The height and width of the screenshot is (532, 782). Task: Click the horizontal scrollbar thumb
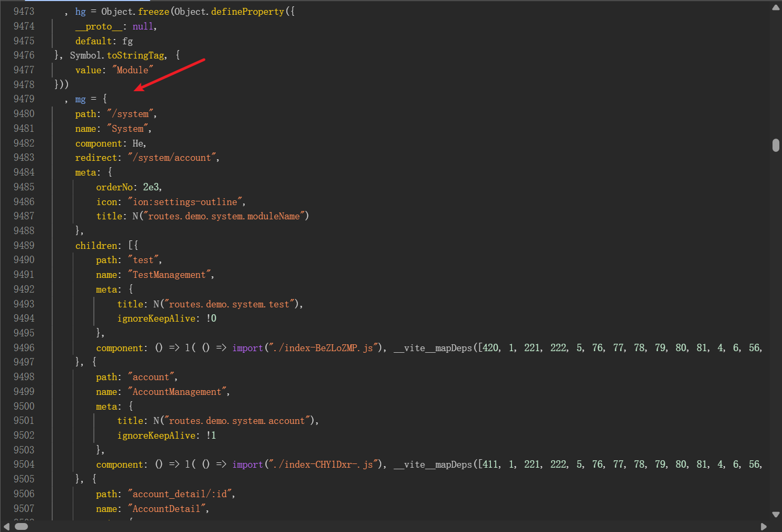click(21, 526)
